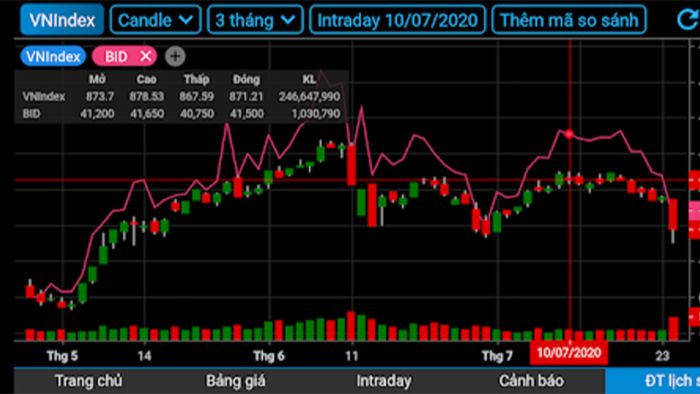Remove BID comparison via its X icon

[146, 56]
